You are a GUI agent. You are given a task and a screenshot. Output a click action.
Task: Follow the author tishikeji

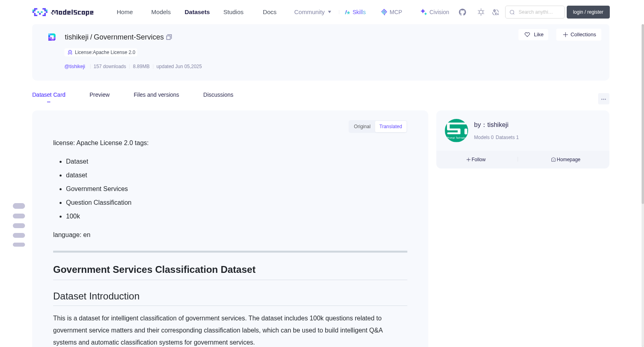476,160
